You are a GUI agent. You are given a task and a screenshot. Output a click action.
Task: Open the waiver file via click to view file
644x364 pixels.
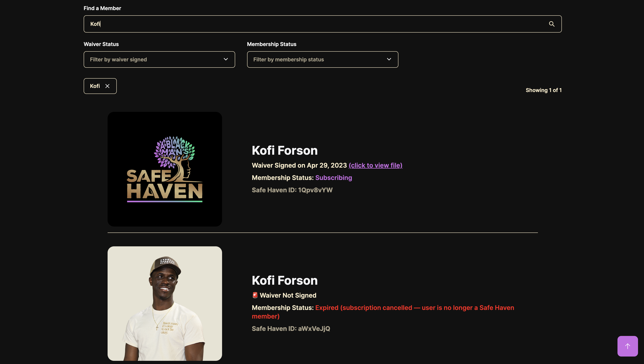click(375, 166)
